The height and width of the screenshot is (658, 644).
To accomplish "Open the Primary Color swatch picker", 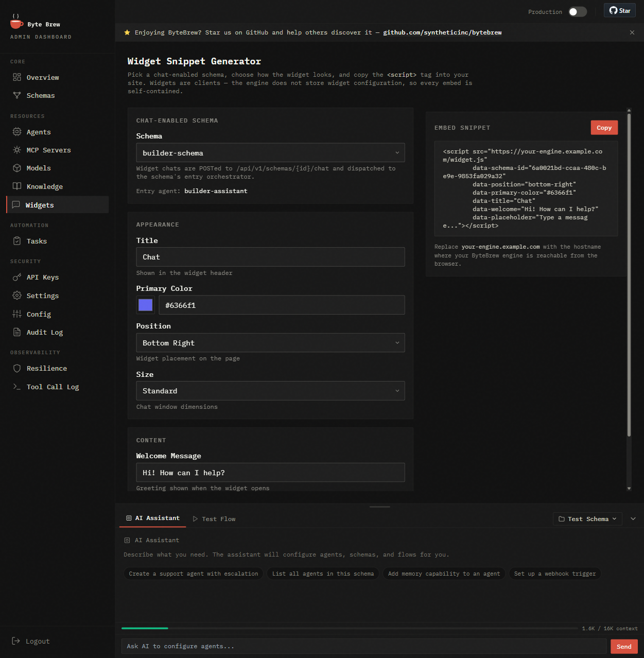I will coord(146,305).
